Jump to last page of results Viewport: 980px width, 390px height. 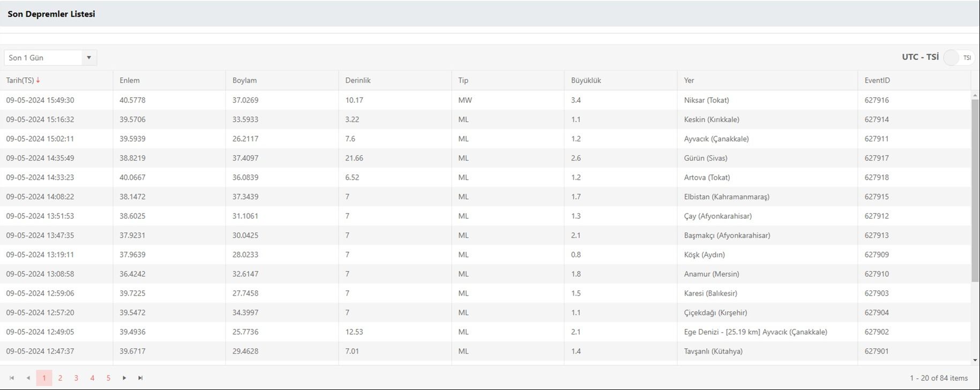click(x=140, y=378)
